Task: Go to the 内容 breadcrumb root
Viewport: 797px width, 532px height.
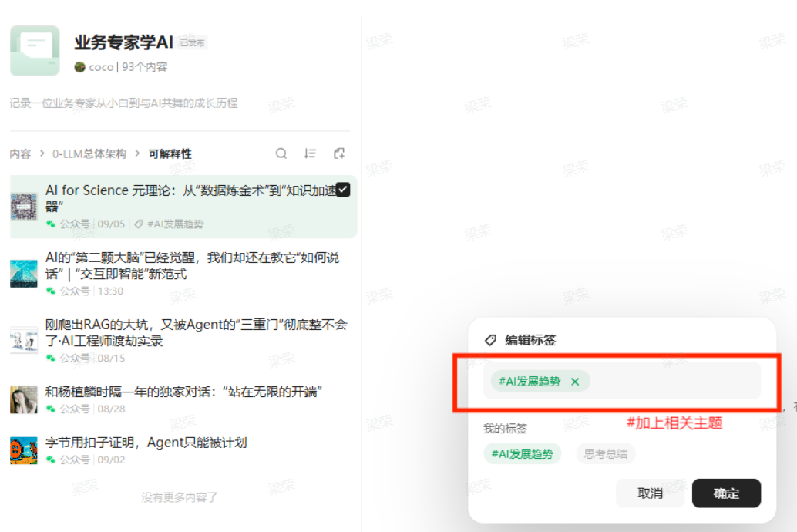Action: (20, 154)
